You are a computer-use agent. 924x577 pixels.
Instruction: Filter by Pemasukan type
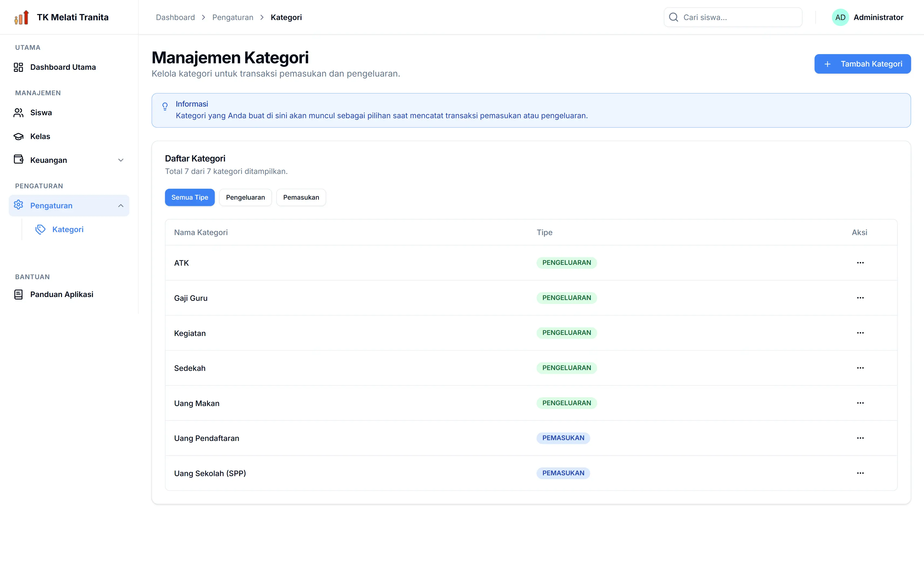click(x=301, y=197)
